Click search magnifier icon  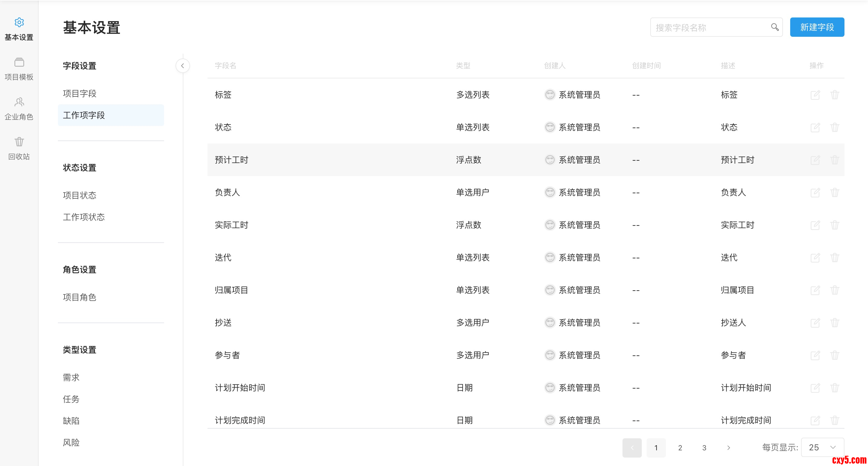coord(775,27)
